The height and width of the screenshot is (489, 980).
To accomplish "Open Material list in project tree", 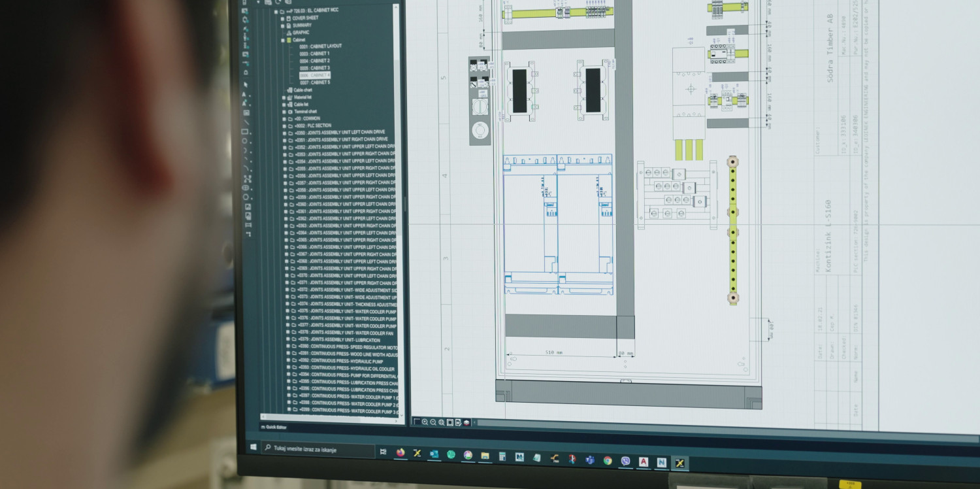I will (x=302, y=97).
